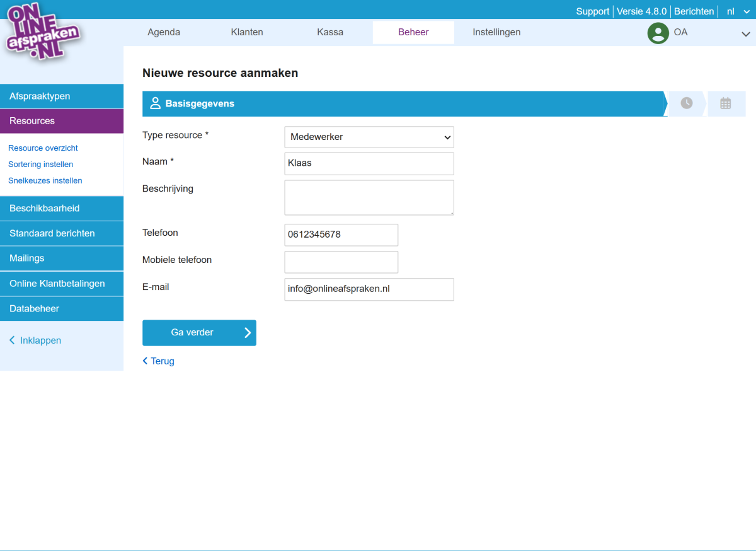Click the Terug link
Viewport: 756px width, 551px height.
(x=159, y=361)
